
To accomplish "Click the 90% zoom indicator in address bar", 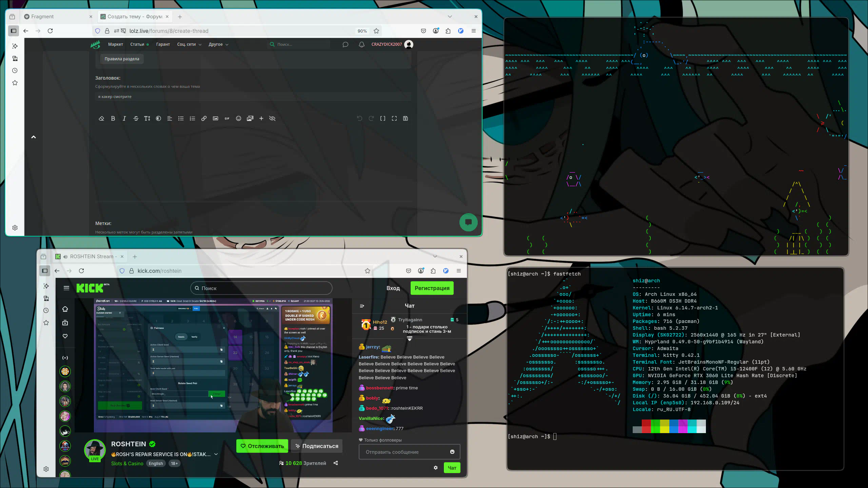I will (362, 31).
